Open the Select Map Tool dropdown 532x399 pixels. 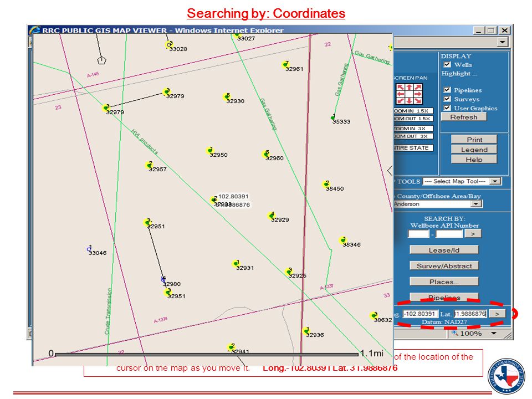(x=495, y=182)
